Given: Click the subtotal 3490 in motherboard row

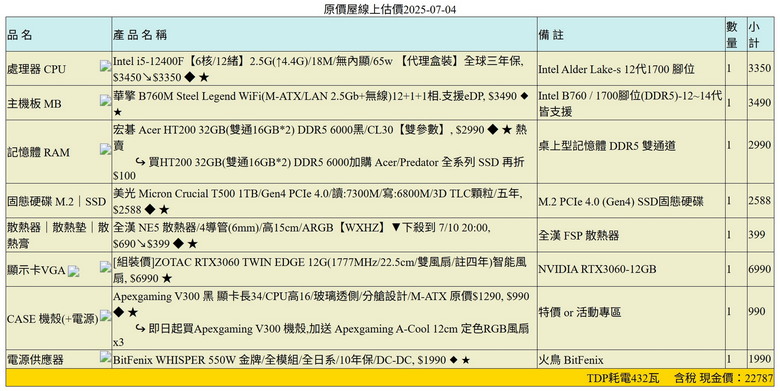Looking at the screenshot, I should [760, 103].
